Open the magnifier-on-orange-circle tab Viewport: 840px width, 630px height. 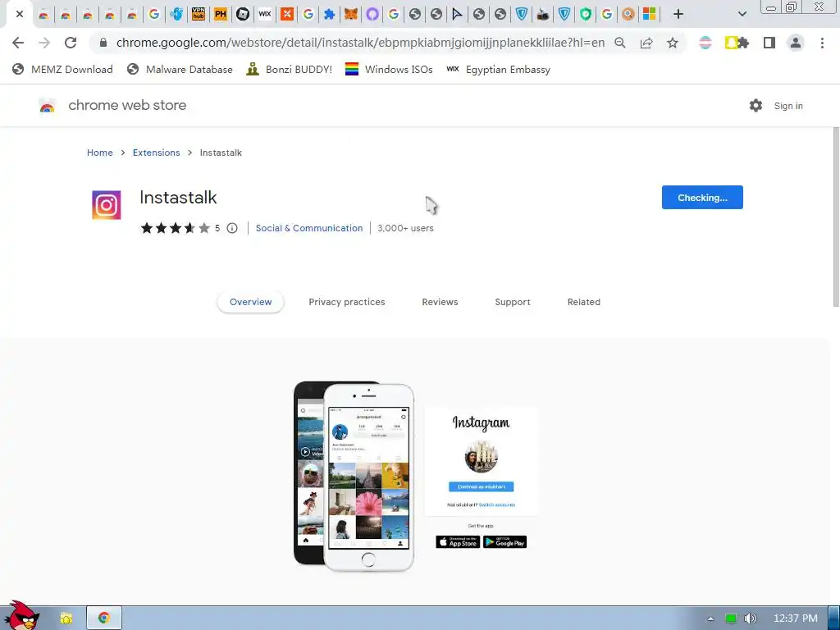pyautogui.click(x=628, y=15)
